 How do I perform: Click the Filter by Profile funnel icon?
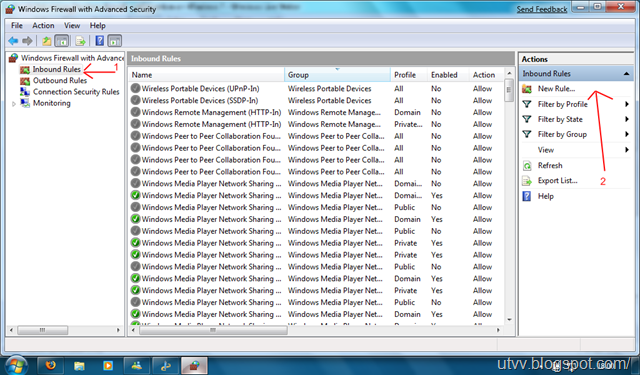[527, 104]
